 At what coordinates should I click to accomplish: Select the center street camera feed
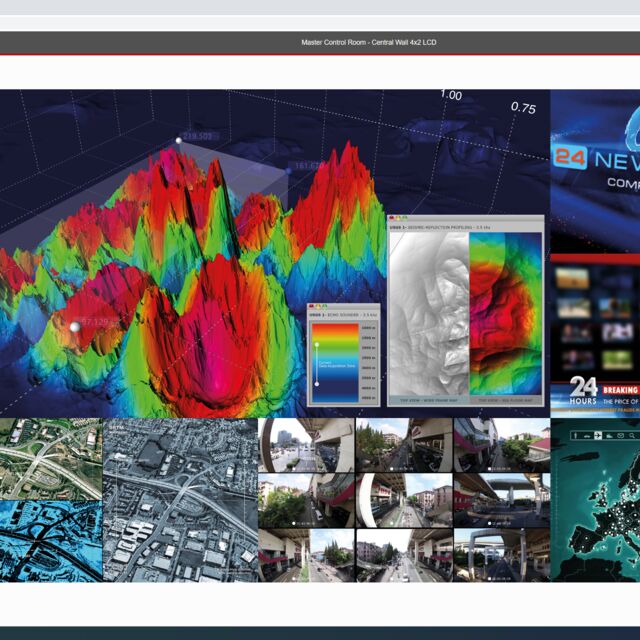point(403,499)
